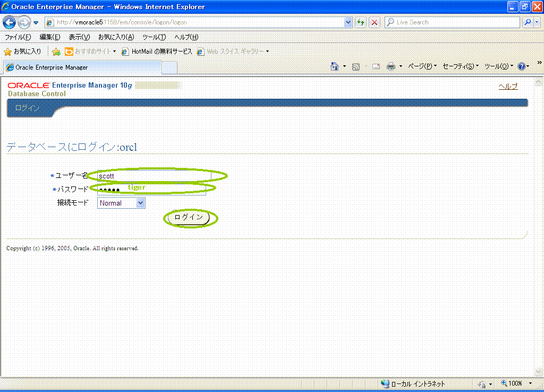Open the ツール(T) menu

click(x=154, y=37)
